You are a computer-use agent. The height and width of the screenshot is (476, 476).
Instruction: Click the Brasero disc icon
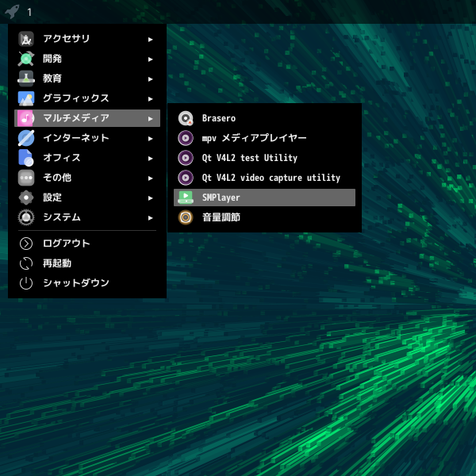point(186,118)
